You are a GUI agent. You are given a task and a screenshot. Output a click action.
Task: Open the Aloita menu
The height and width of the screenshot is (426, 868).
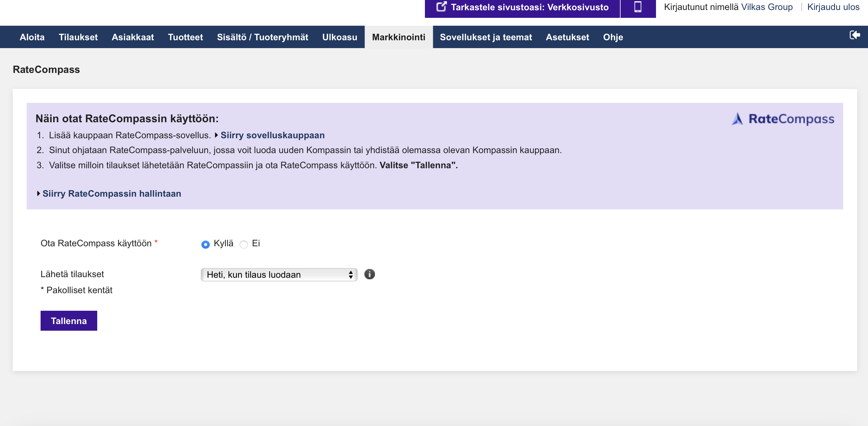pyautogui.click(x=32, y=37)
